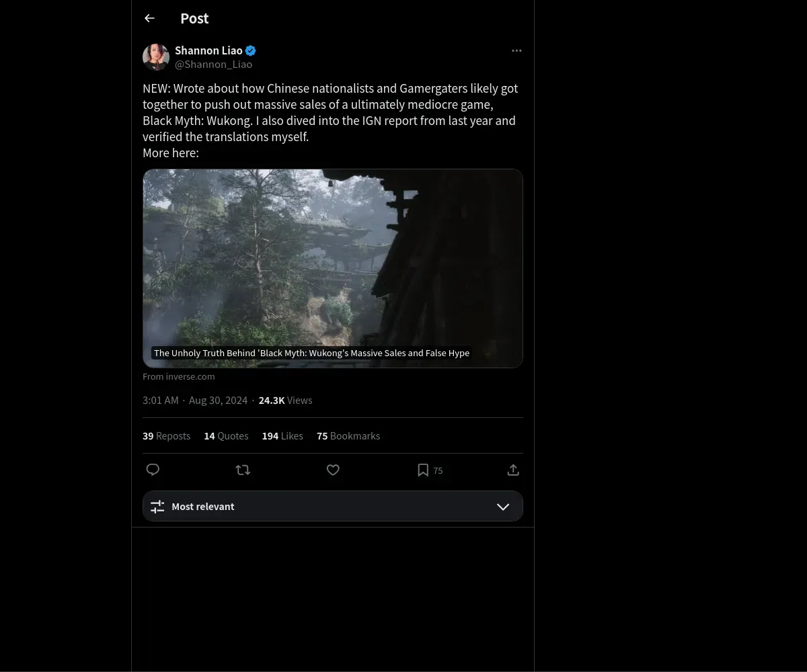Click the @Shannon_Liao handle
The width and height of the screenshot is (807, 672).
tap(213, 65)
